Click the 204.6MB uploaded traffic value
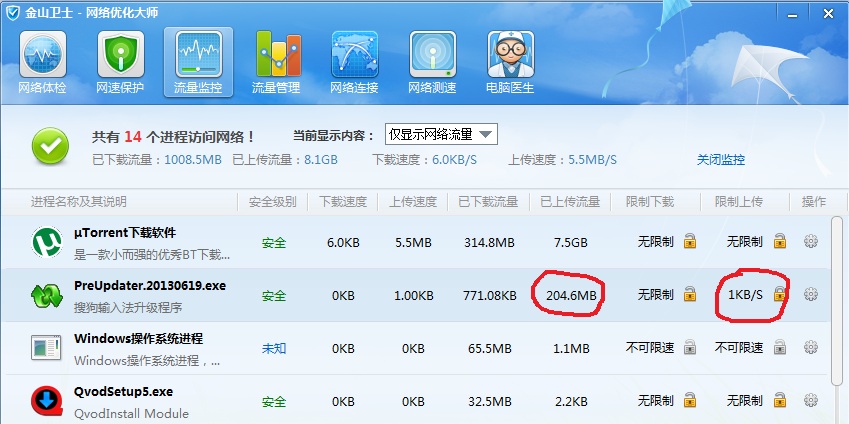The width and height of the screenshot is (849, 424). point(571,295)
